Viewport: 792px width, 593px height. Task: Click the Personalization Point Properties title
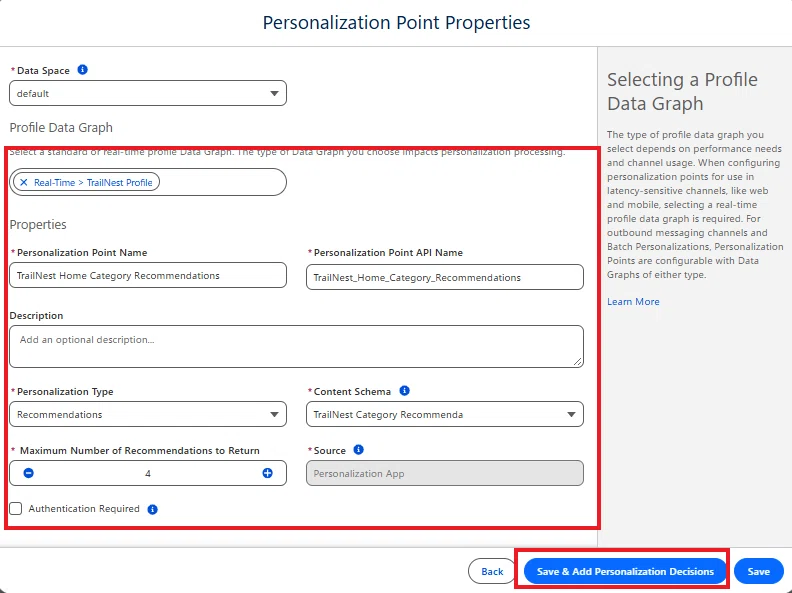[397, 23]
